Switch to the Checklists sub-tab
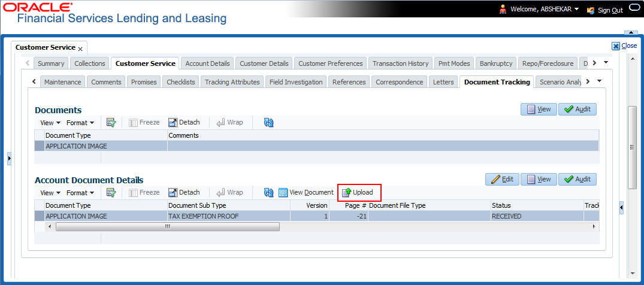The width and height of the screenshot is (644, 285). tap(181, 81)
